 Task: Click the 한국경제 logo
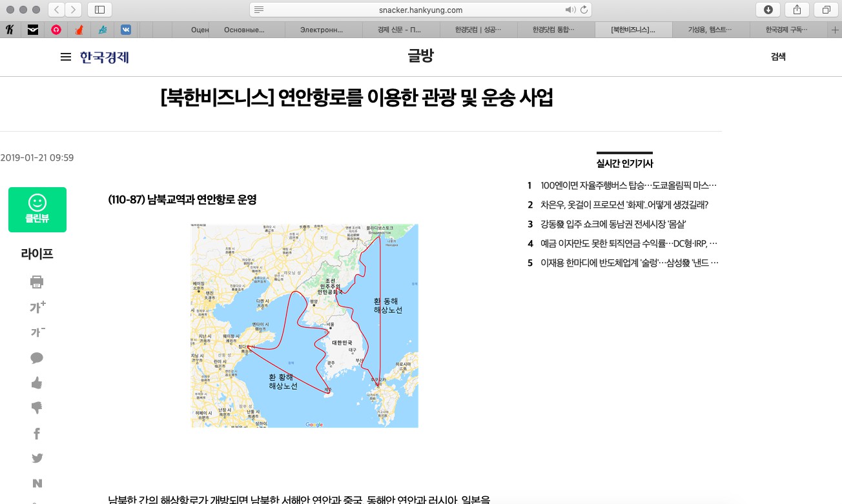105,57
